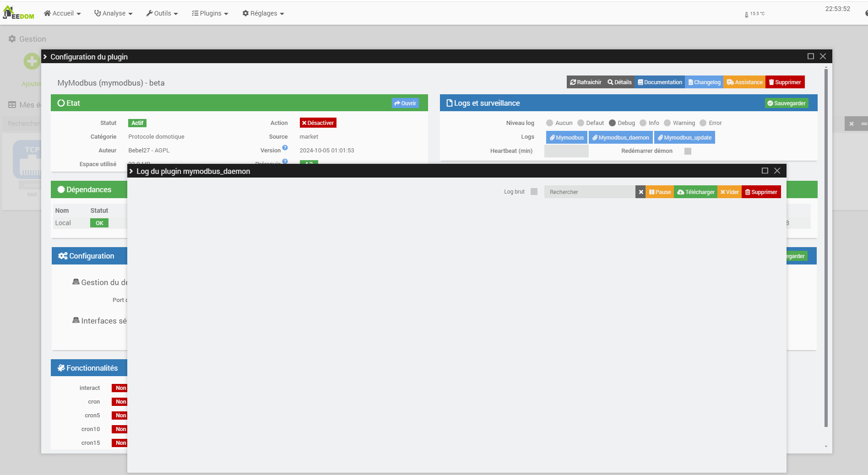
Task: Open the plugin Documentation
Action: 660,82
